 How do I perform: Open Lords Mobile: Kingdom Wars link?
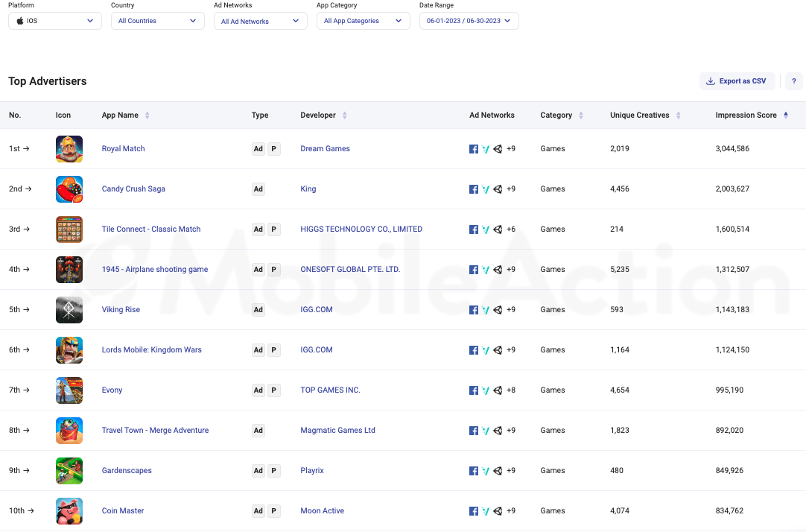(x=152, y=349)
